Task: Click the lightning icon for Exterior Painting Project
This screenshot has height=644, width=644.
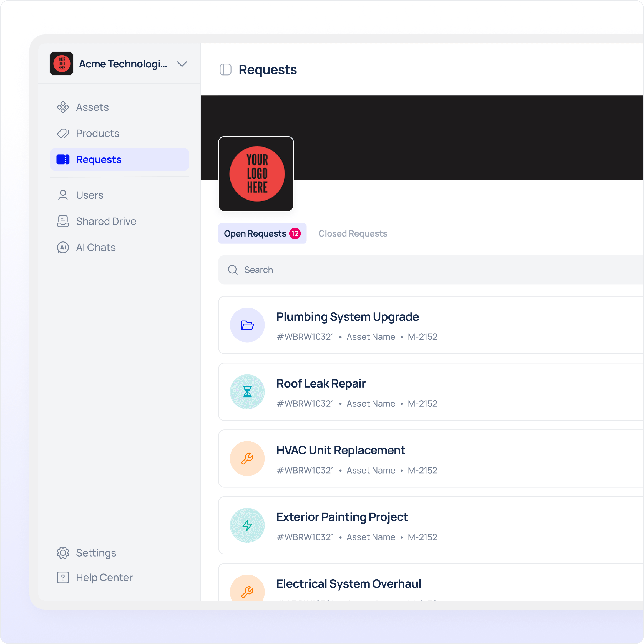Action: point(247,525)
